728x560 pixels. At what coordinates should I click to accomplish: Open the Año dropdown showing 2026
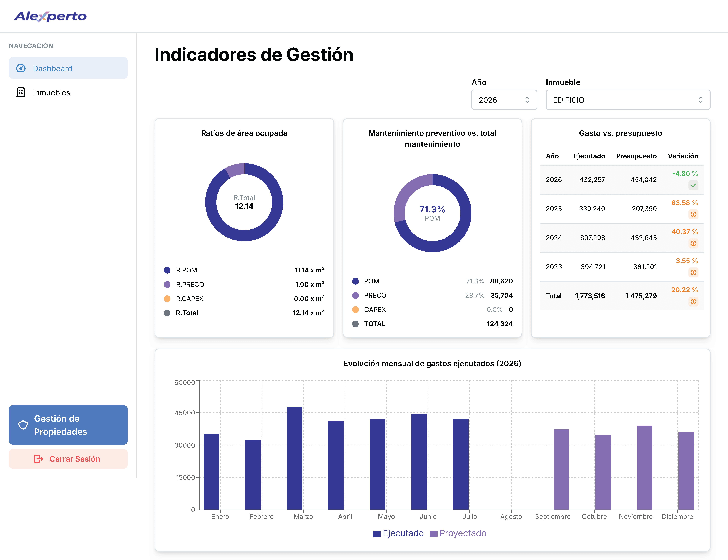(x=504, y=100)
